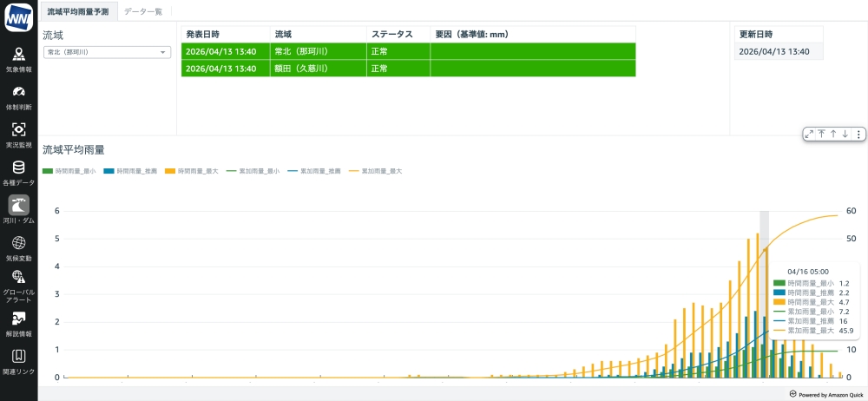Select the 流域平均雨量予測 tab
The height and width of the screenshot is (401, 868).
click(78, 10)
